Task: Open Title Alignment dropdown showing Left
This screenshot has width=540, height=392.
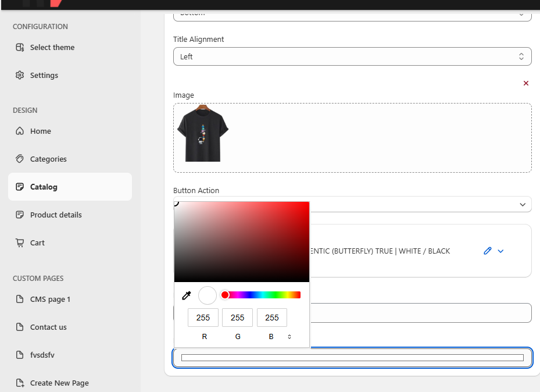Action: pos(352,56)
